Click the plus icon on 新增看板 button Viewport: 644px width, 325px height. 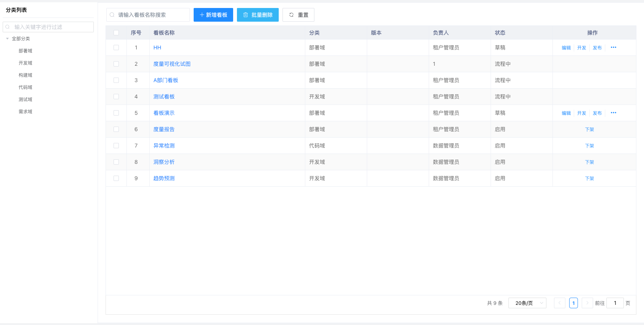[202, 15]
